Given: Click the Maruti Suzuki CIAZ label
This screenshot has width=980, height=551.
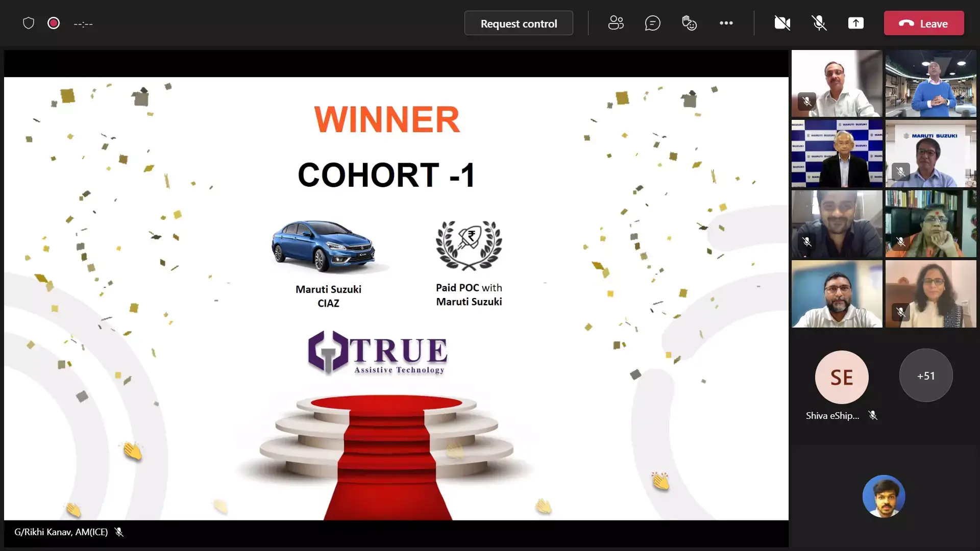Looking at the screenshot, I should click(x=328, y=296).
